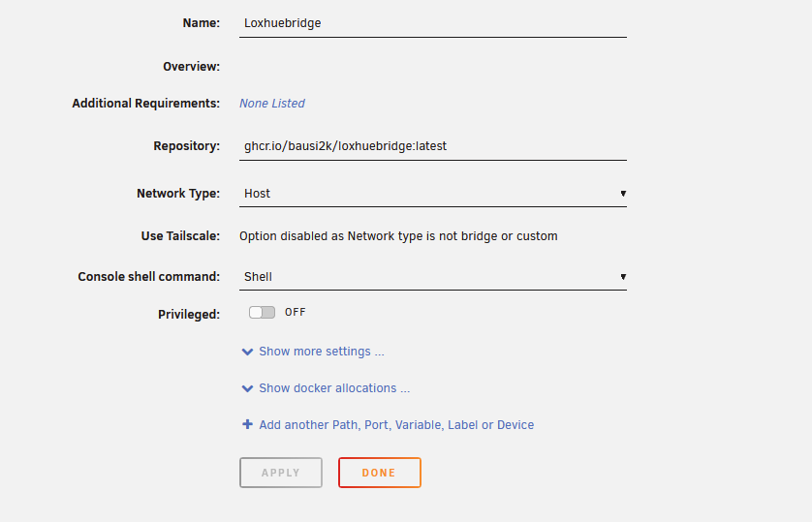This screenshot has height=522, width=812.
Task: Click the arrow at right of Network Type field
Action: 622,194
